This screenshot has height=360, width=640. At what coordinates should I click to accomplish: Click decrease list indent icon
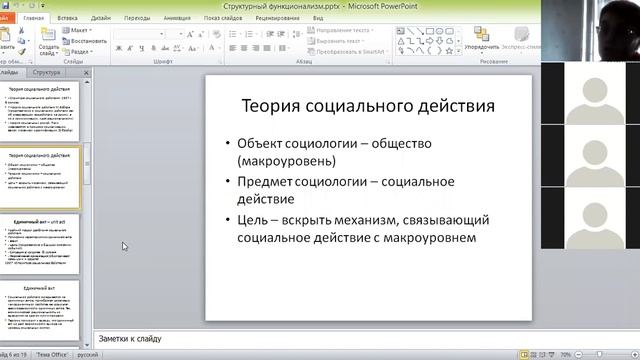(x=270, y=34)
